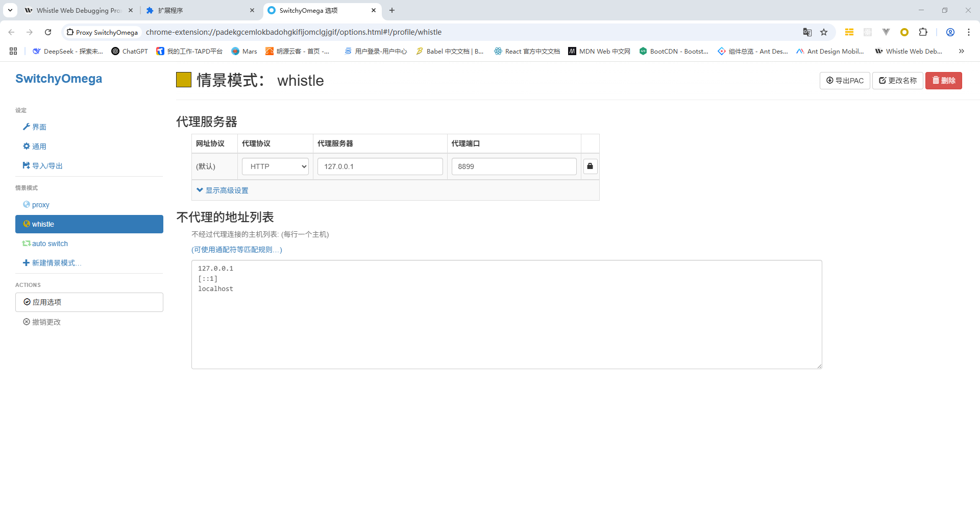This screenshot has height=531, width=980.
Task: Click the address bar URL
Action: (x=293, y=32)
